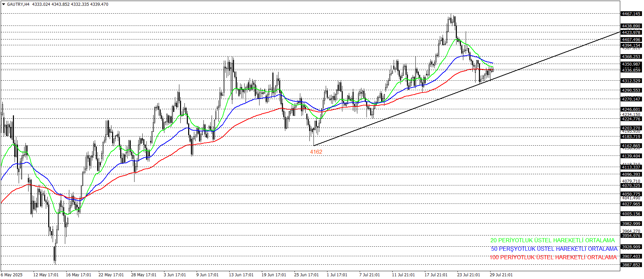Click the 3 Jun 17:01 time label

(175, 275)
